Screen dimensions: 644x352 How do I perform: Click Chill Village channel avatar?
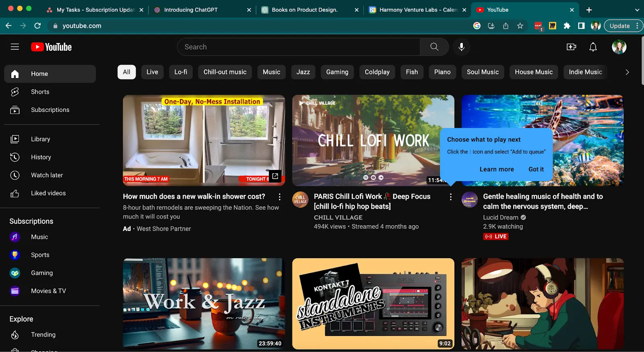coord(300,199)
